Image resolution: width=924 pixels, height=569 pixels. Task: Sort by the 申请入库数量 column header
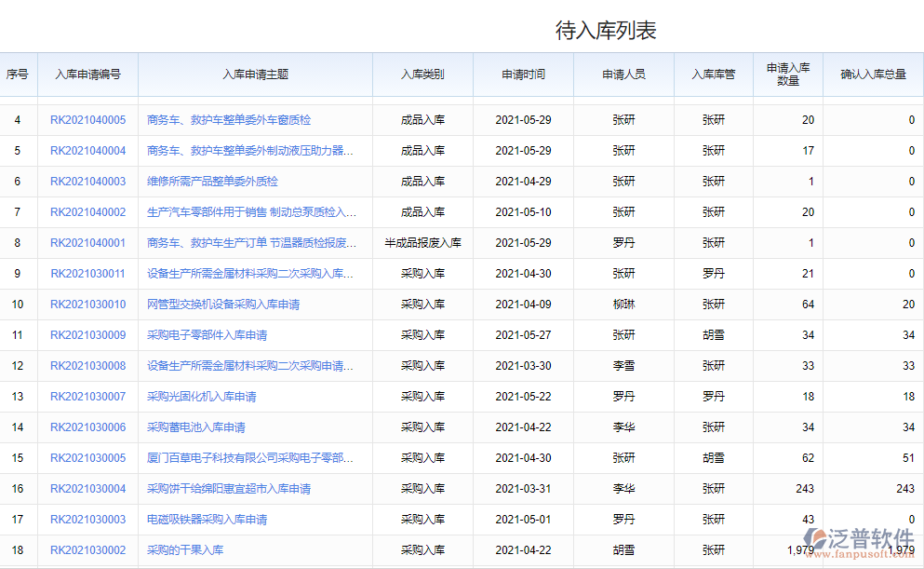pyautogui.click(x=786, y=75)
